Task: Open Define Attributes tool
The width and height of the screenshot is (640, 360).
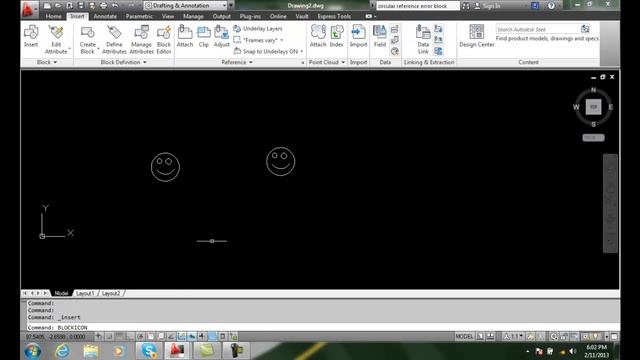Action: tap(114, 40)
